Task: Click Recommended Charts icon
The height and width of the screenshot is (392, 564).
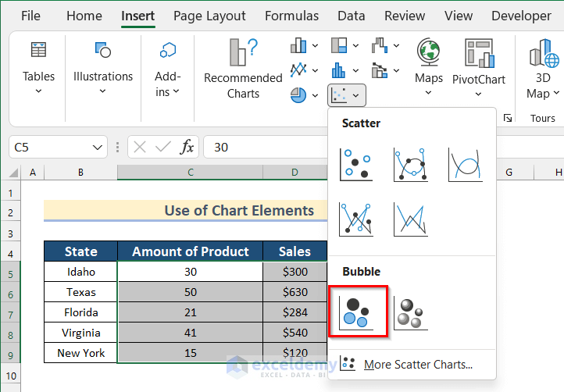Action: [243, 68]
